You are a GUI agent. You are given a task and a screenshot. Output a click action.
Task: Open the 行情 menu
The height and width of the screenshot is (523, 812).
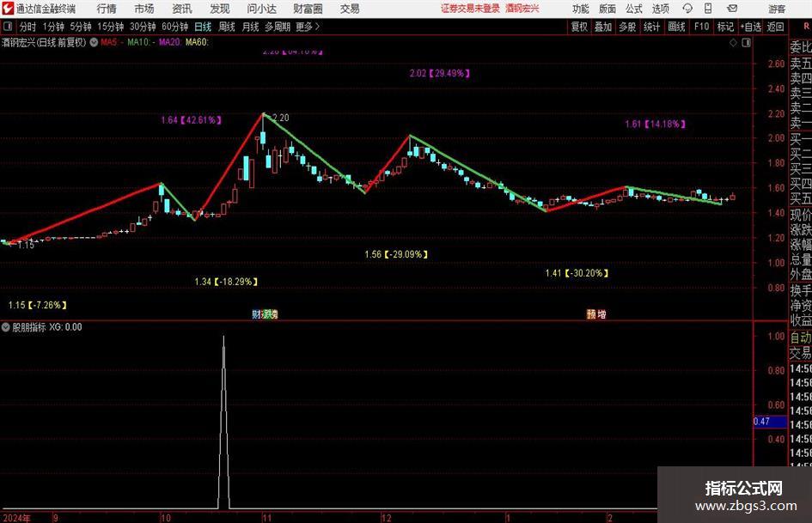[107, 9]
